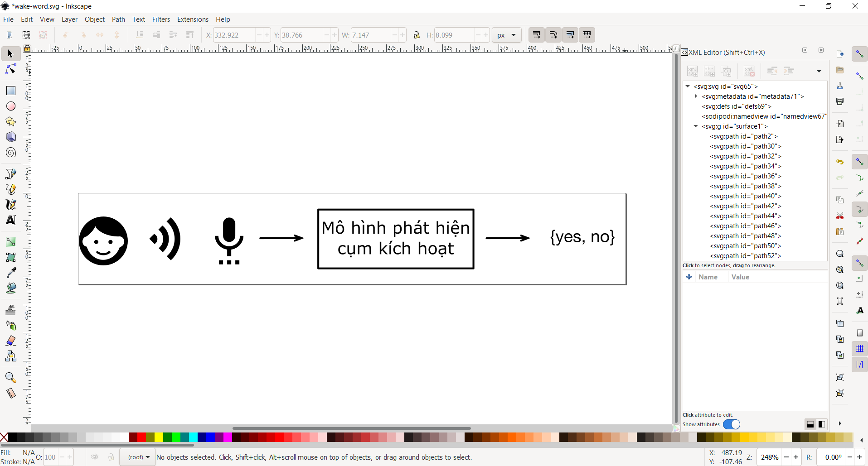Select the svg:path path40 node
This screenshot has width=868, height=466.
(x=746, y=196)
